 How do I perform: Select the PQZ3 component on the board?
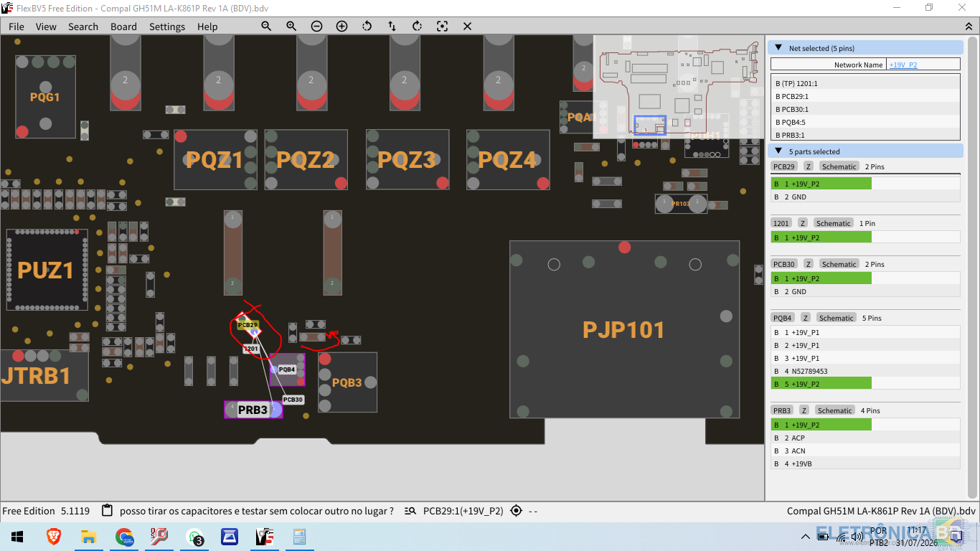click(x=407, y=159)
